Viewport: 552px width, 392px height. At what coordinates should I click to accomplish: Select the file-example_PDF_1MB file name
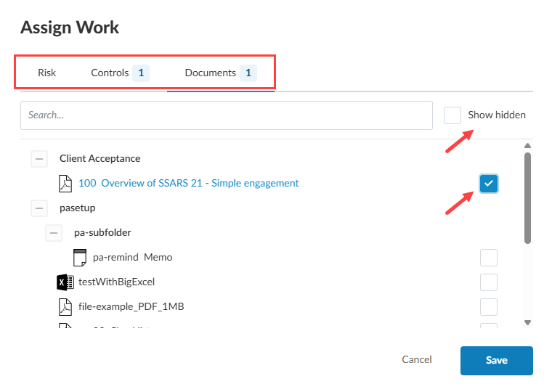click(x=131, y=307)
